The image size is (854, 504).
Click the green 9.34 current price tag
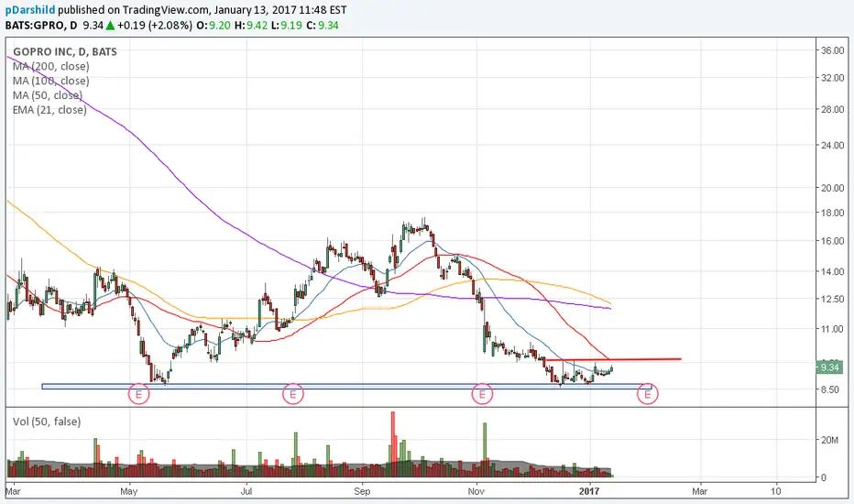click(829, 367)
